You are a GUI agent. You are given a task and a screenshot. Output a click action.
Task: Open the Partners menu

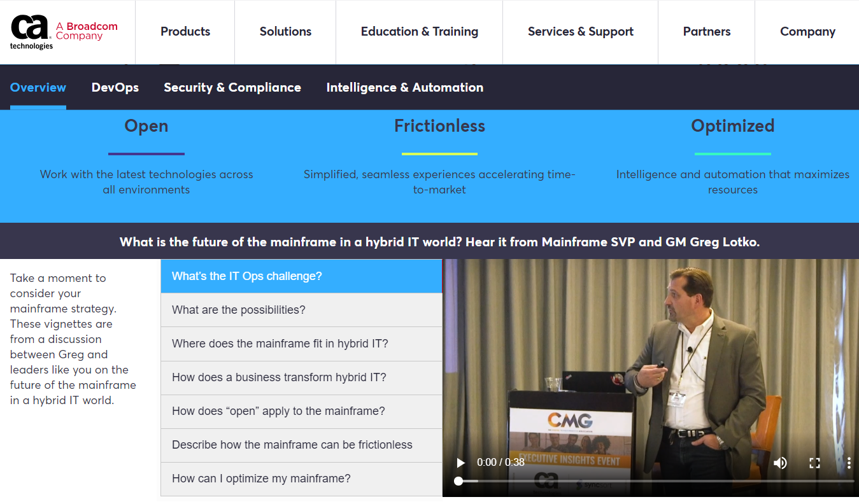706,32
